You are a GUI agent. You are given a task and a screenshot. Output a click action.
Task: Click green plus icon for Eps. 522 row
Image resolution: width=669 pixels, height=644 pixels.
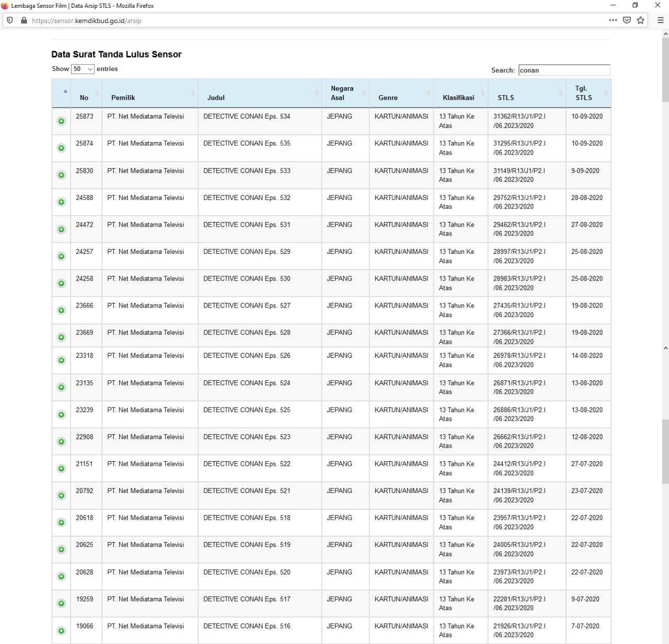point(61,469)
